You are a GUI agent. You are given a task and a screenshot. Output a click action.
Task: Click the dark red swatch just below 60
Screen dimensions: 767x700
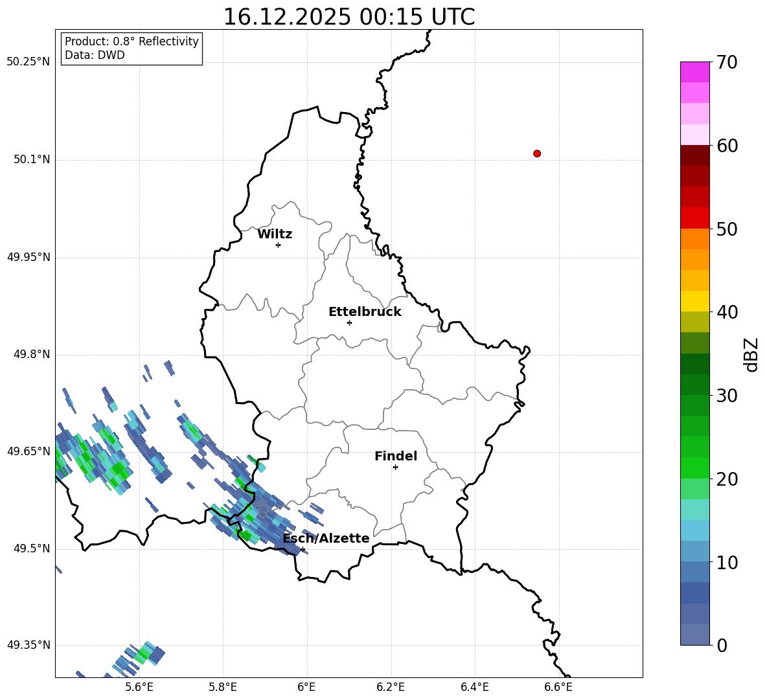pyautogui.click(x=694, y=155)
